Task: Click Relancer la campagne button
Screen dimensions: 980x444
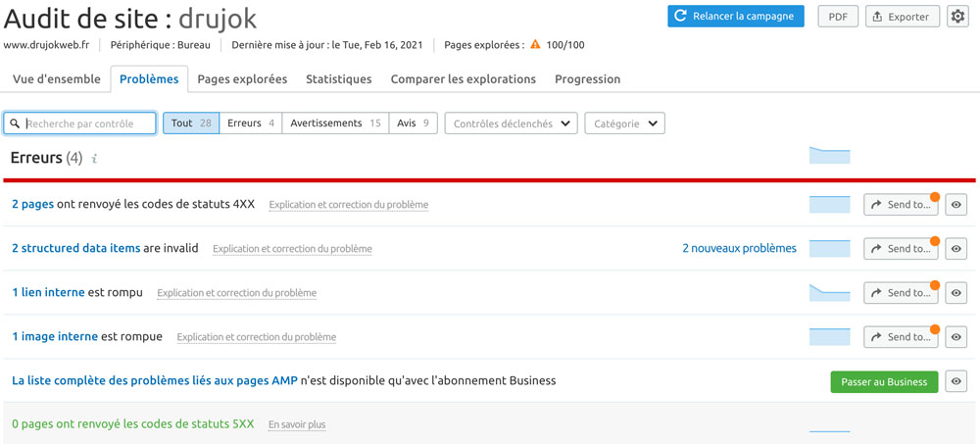Action: [x=736, y=17]
